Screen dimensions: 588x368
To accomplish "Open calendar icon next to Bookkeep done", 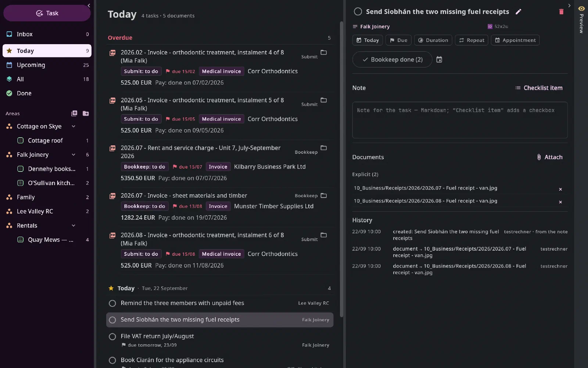I will 439,60.
